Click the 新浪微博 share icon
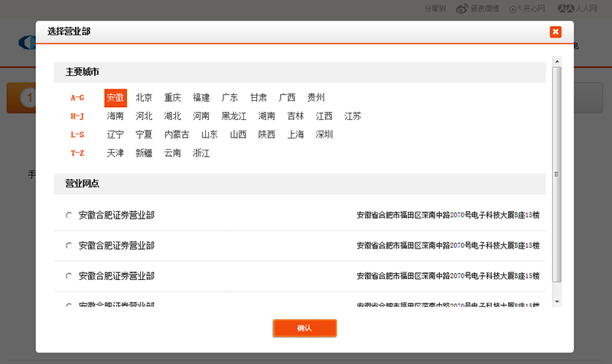This screenshot has height=364, width=612. [x=461, y=9]
